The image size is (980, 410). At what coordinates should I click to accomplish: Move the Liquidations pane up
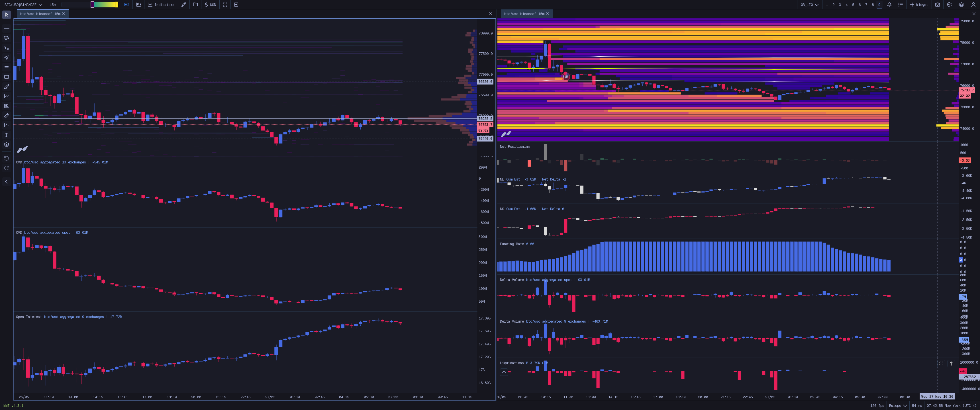pyautogui.click(x=952, y=364)
